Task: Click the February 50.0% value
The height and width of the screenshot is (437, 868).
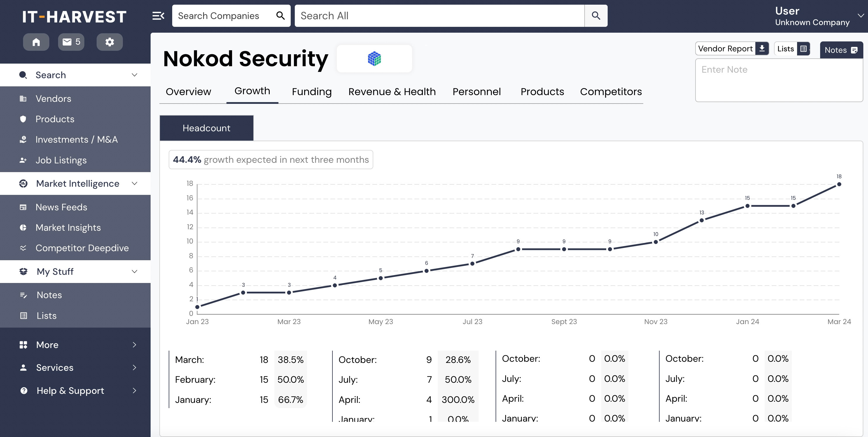Action: click(290, 380)
